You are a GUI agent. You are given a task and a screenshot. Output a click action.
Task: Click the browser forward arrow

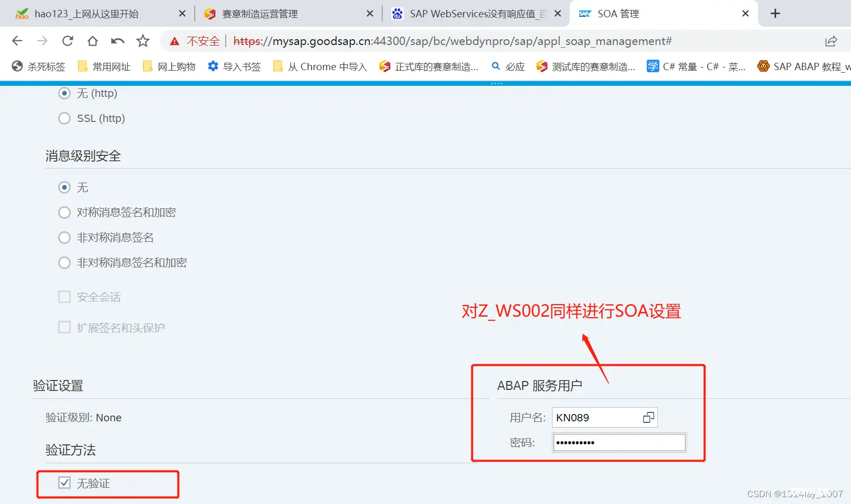42,41
